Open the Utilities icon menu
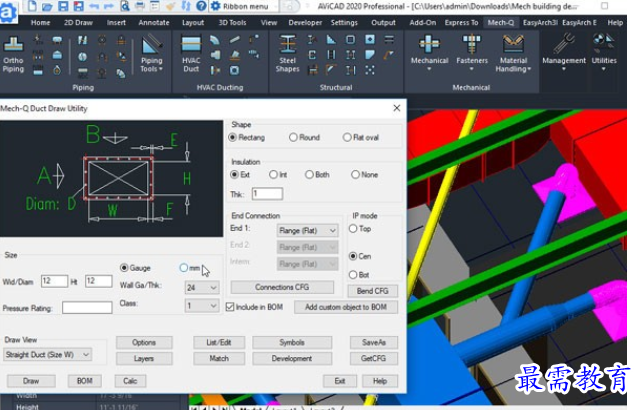Viewport: 639px width, 410px height. [x=604, y=53]
